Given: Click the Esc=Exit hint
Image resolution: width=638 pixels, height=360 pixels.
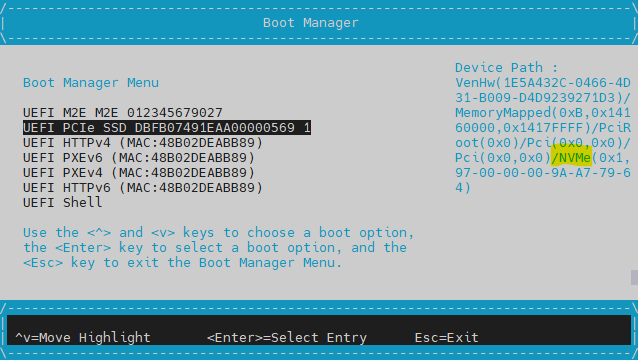Looking at the screenshot, I should [x=446, y=338].
